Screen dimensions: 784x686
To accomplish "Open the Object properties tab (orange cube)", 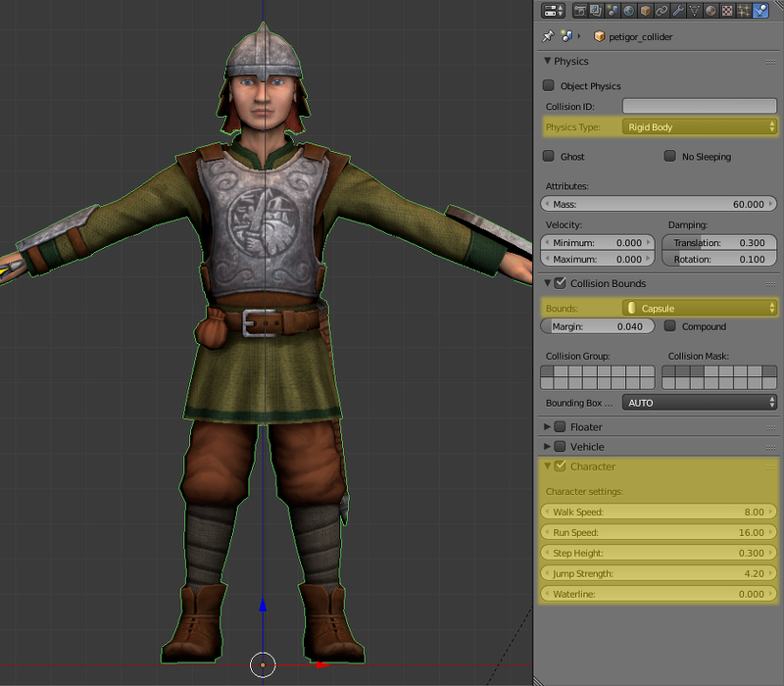I will click(x=646, y=11).
